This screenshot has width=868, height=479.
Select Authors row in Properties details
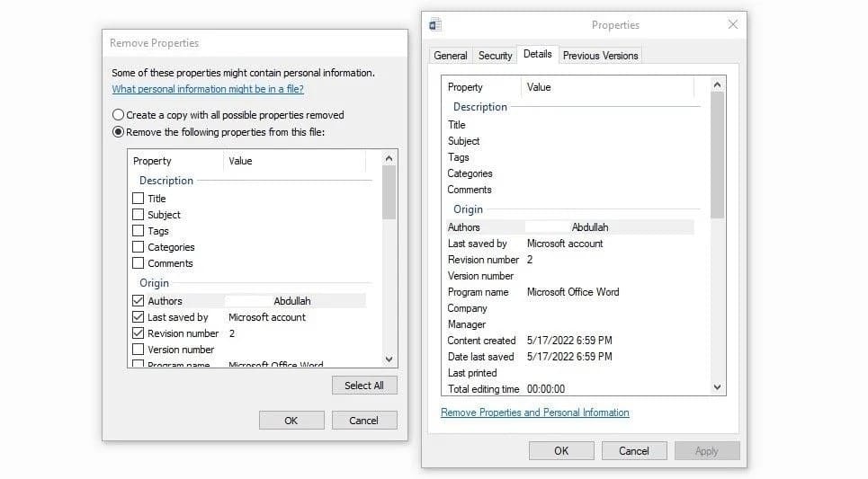click(x=569, y=227)
